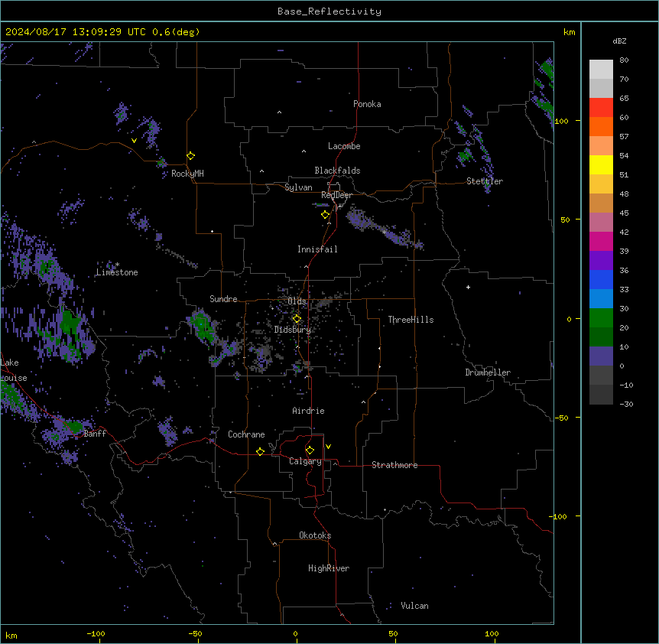Click the Sylvan label
The image size is (659, 644).
(298, 187)
